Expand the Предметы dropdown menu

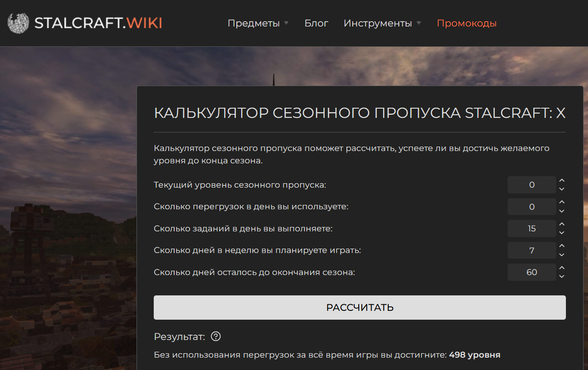[x=258, y=23]
